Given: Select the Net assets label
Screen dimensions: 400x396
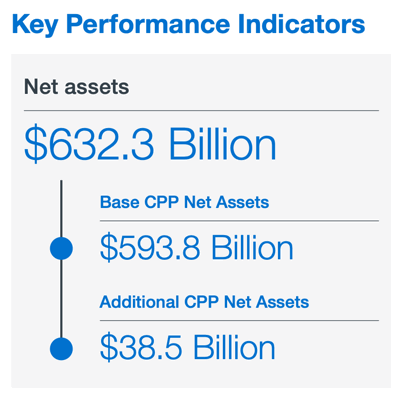Looking at the screenshot, I should click(76, 87).
